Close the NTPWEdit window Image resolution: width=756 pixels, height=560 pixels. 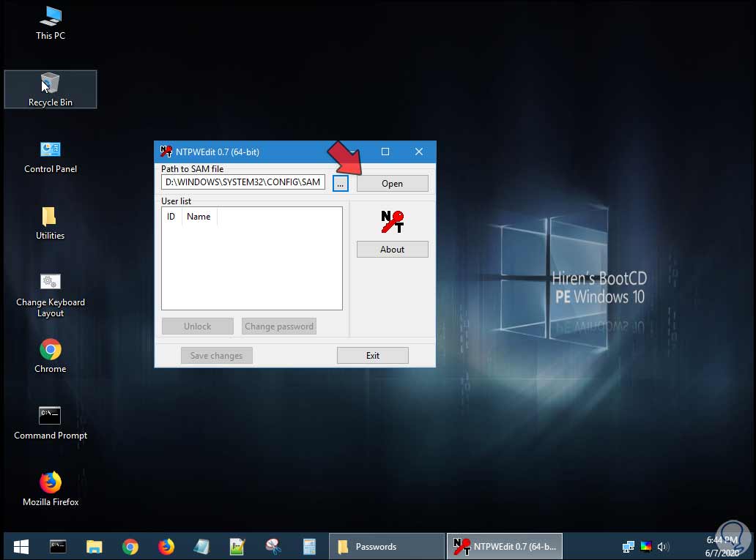tap(419, 152)
